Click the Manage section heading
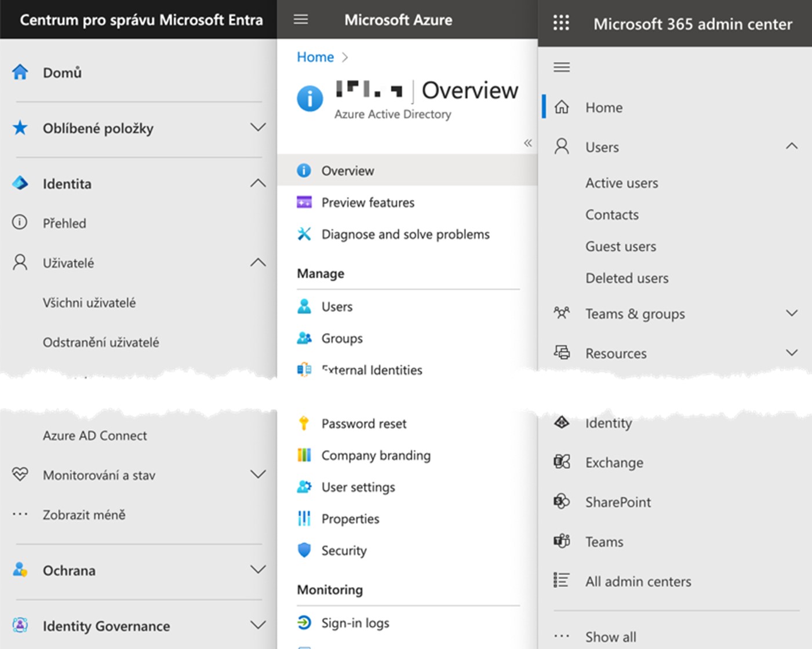The height and width of the screenshot is (649, 812). coord(321,273)
